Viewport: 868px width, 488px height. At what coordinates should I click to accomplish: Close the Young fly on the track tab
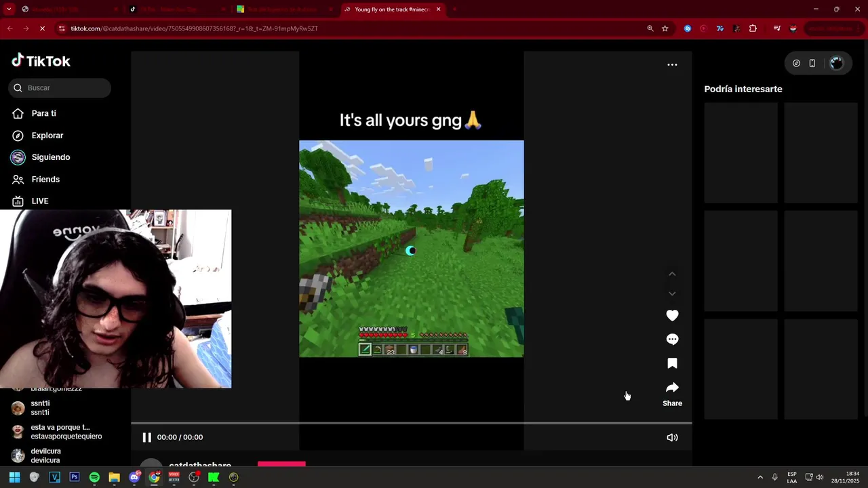(x=438, y=9)
